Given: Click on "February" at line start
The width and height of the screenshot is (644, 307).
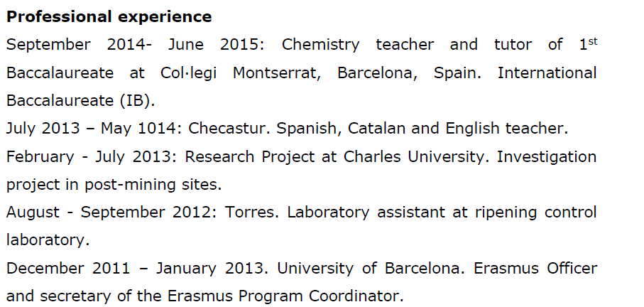Looking at the screenshot, I should click(40, 156).
